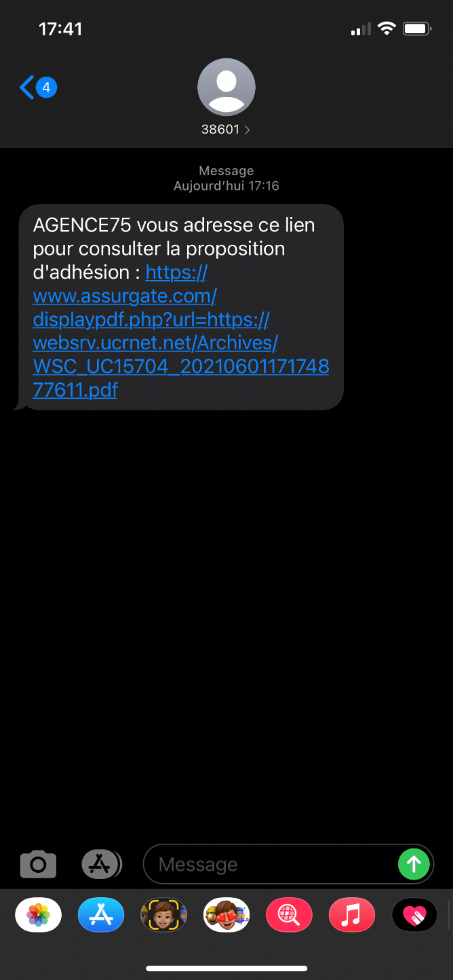Screen dimensions: 453x980
Task: Tap the Wi-Fi status icon
Action: 387,28
